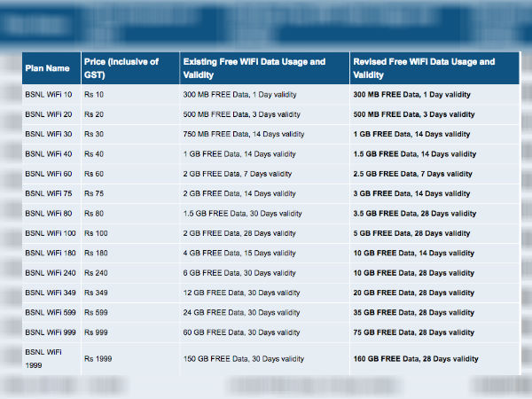Image resolution: width=532 pixels, height=399 pixels.
Task: Click existing '1 GB FREE Data, 14 Days validity'
Action: point(239,154)
